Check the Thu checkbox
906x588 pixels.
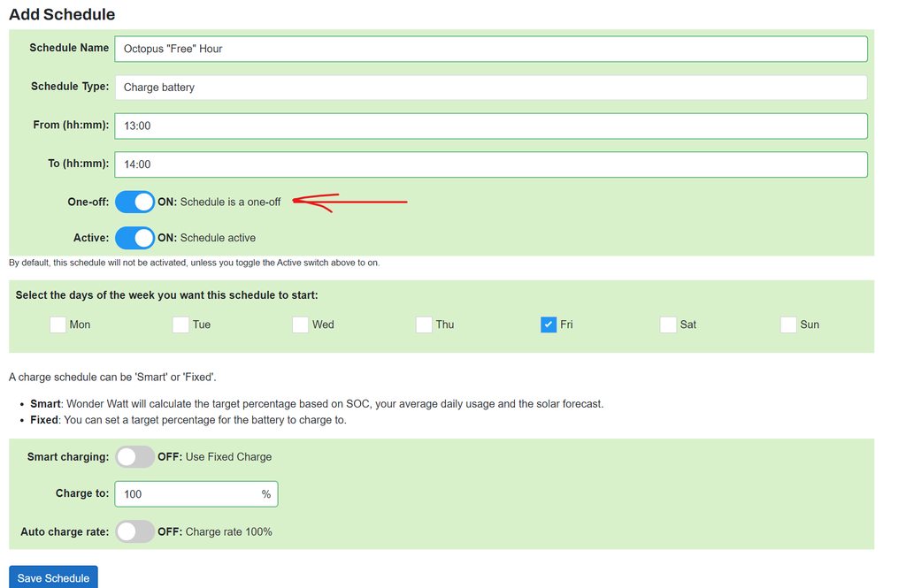point(424,325)
